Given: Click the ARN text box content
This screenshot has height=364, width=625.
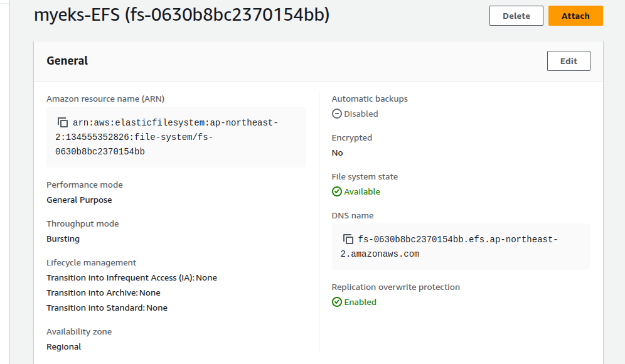Looking at the screenshot, I should coord(176,137).
